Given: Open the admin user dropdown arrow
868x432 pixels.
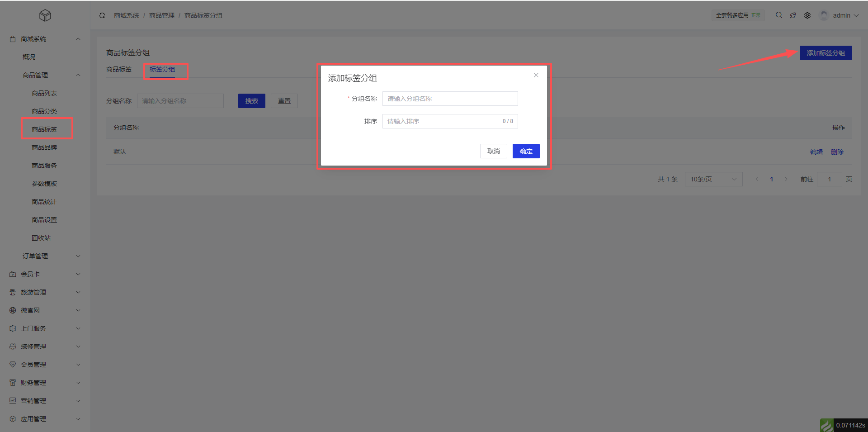Looking at the screenshot, I should click(856, 15).
